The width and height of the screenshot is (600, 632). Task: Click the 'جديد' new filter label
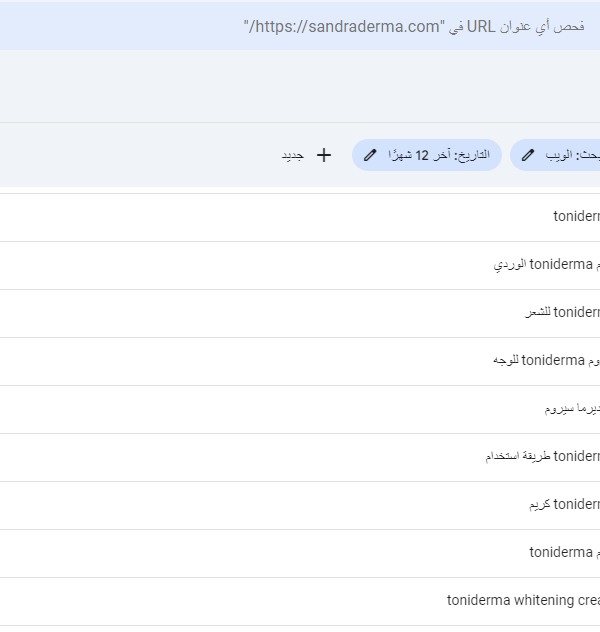point(293,156)
